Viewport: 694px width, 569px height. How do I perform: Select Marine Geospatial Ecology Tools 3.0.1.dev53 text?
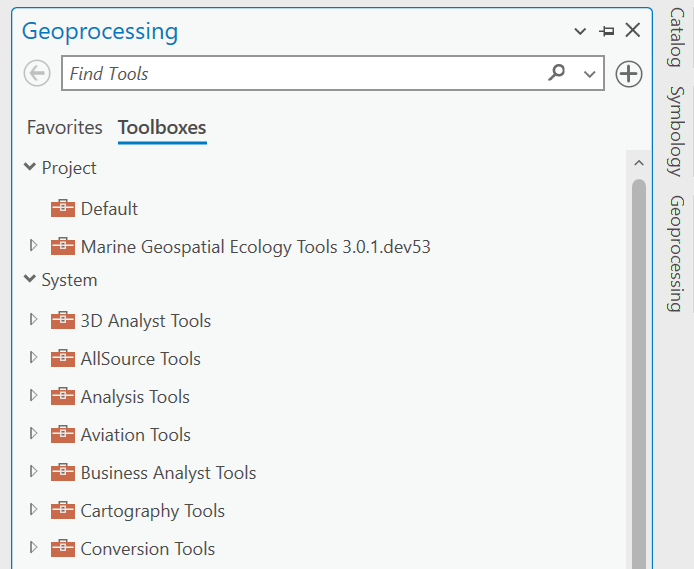click(255, 247)
